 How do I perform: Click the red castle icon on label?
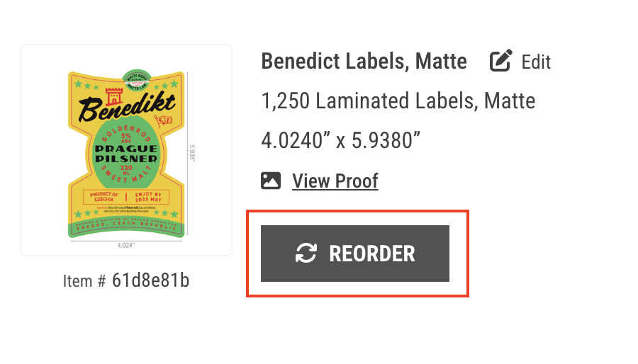click(x=114, y=96)
